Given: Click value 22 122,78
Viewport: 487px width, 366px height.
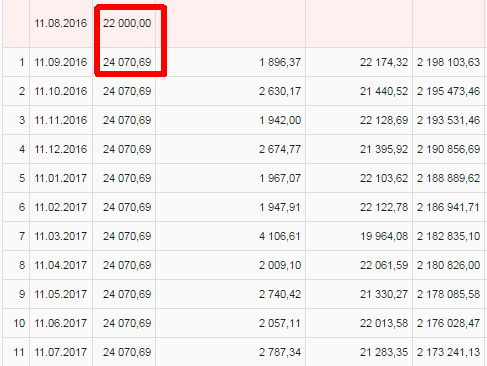Looking at the screenshot, I should click(384, 207).
